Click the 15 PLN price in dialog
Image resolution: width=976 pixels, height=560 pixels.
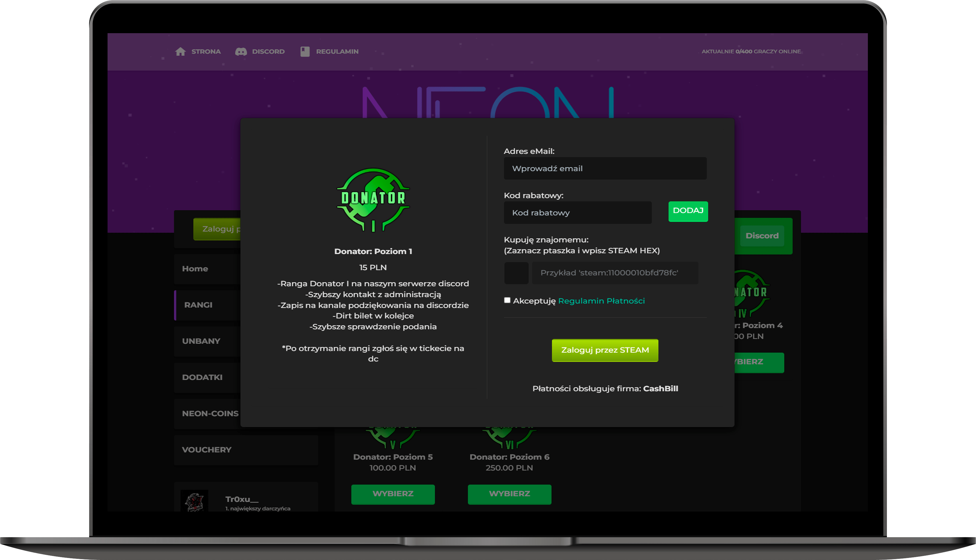(x=373, y=267)
